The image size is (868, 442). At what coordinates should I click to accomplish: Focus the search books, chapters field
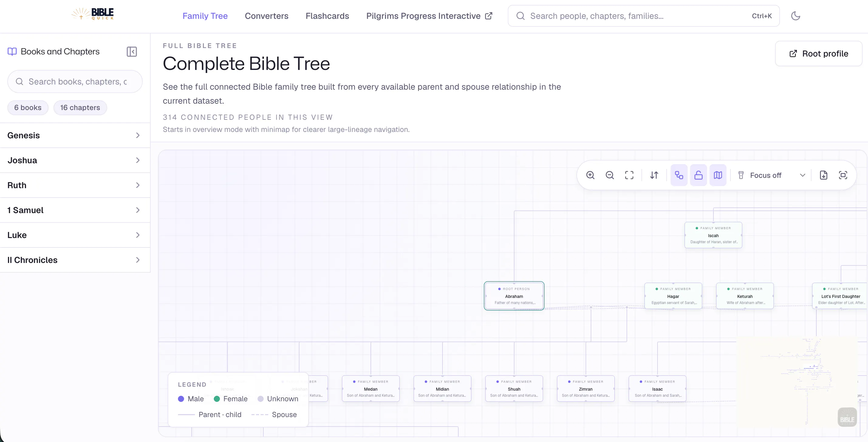coord(75,81)
